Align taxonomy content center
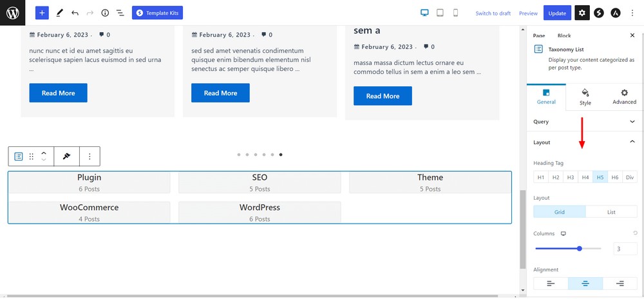644x299 pixels. coord(585,284)
